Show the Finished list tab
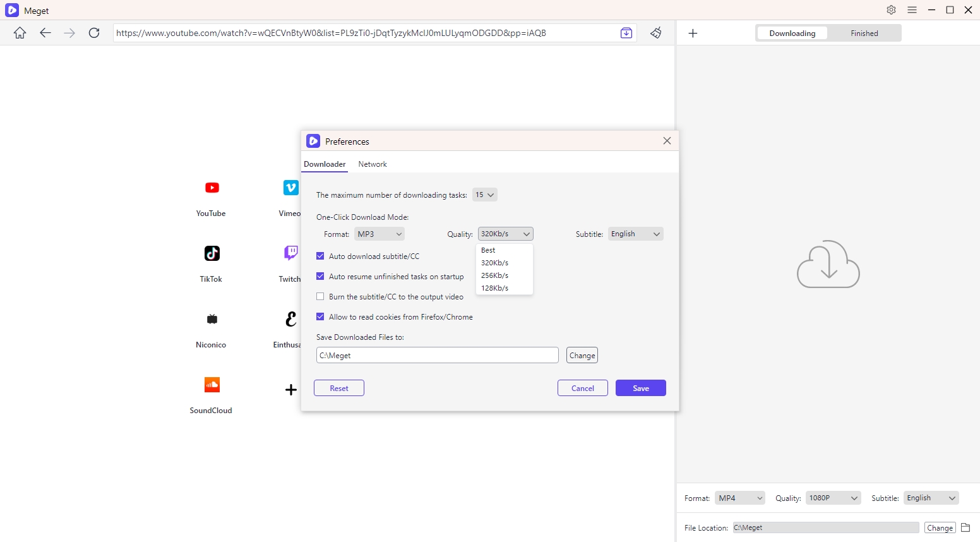The height and width of the screenshot is (542, 980). [x=864, y=33]
